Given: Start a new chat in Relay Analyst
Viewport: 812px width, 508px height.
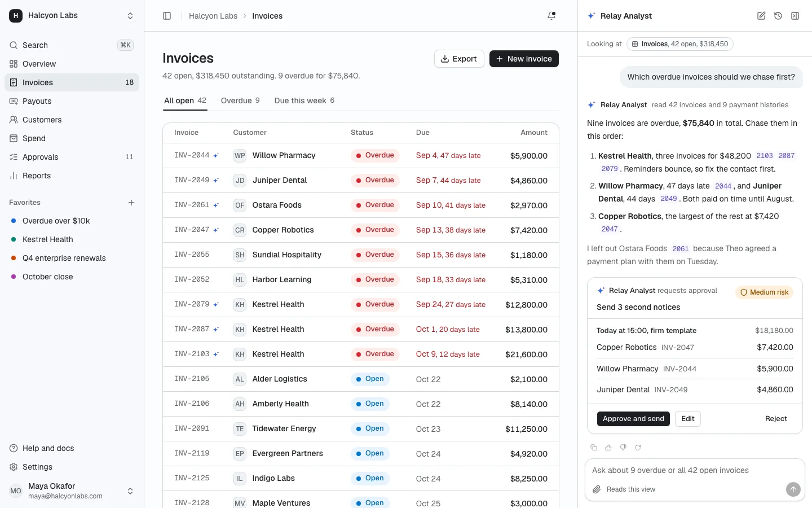Looking at the screenshot, I should tap(761, 16).
